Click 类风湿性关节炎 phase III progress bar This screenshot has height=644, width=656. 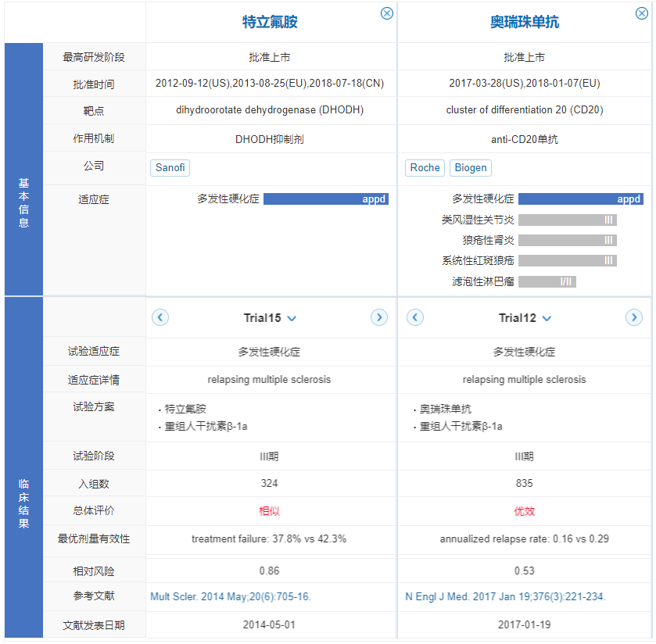pyautogui.click(x=568, y=220)
